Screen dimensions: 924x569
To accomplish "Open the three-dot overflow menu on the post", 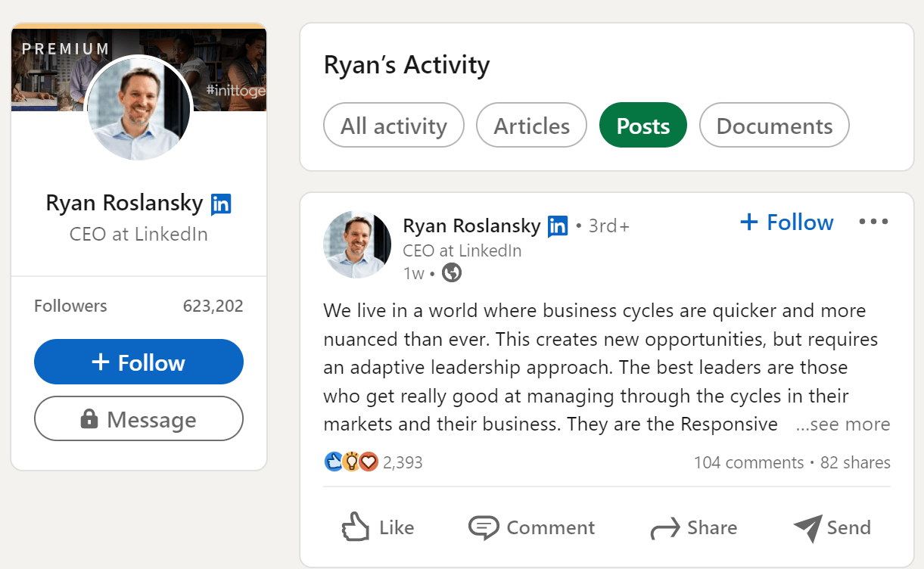I will coord(873,221).
